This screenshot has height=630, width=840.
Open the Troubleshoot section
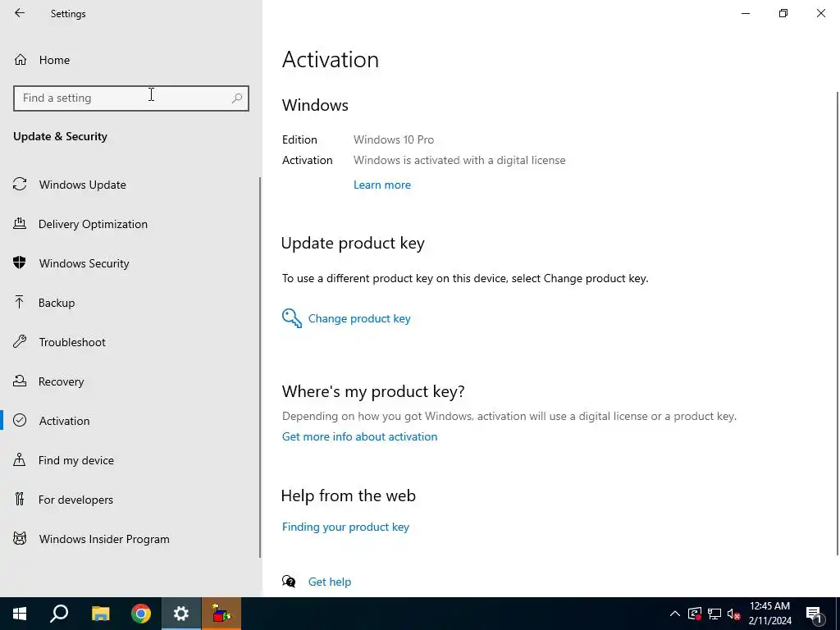coord(72,342)
